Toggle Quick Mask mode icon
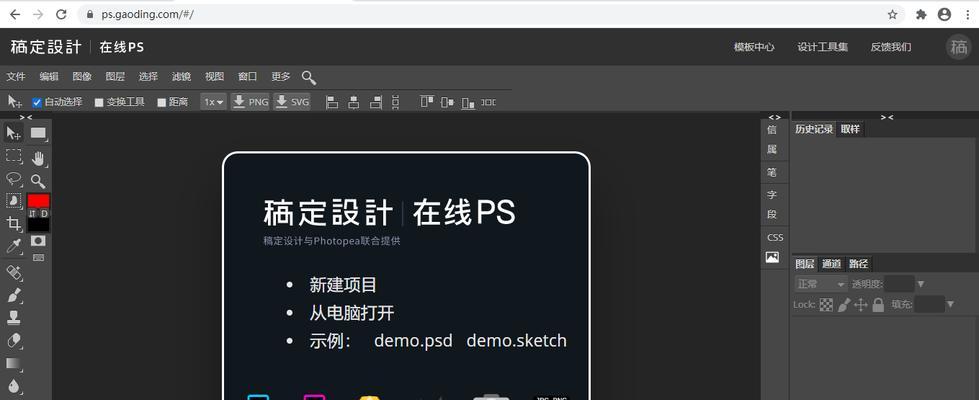979x400 pixels. pyautogui.click(x=39, y=241)
